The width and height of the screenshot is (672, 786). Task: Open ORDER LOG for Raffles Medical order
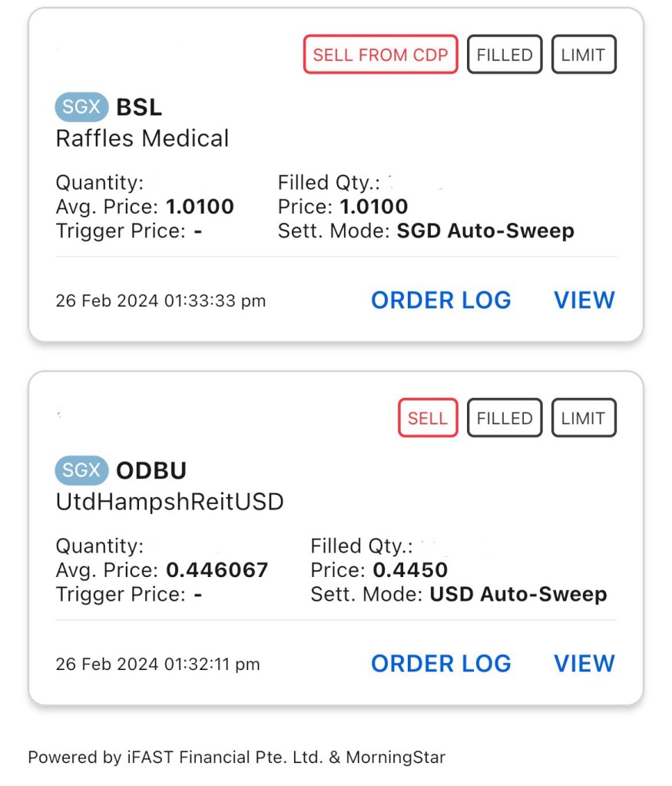441,300
